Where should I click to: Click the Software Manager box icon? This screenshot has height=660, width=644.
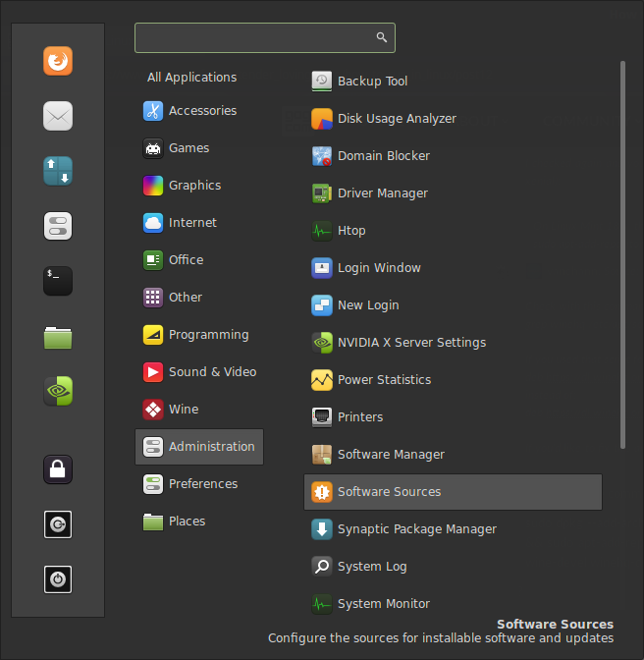(322, 455)
